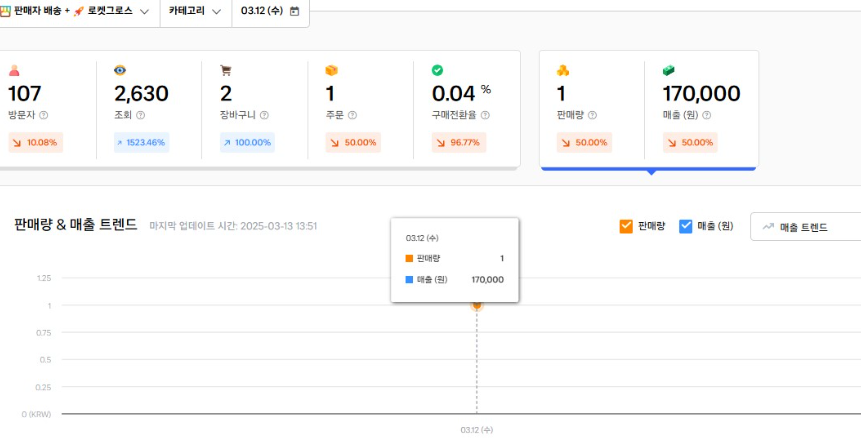Click the 03.12 (수) date field
The width and height of the screenshot is (861, 438).
[x=261, y=11]
